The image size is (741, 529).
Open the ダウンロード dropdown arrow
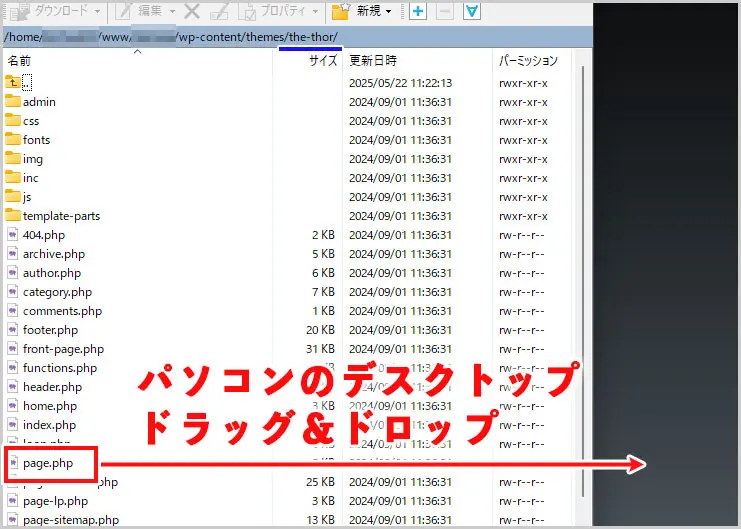click(98, 11)
